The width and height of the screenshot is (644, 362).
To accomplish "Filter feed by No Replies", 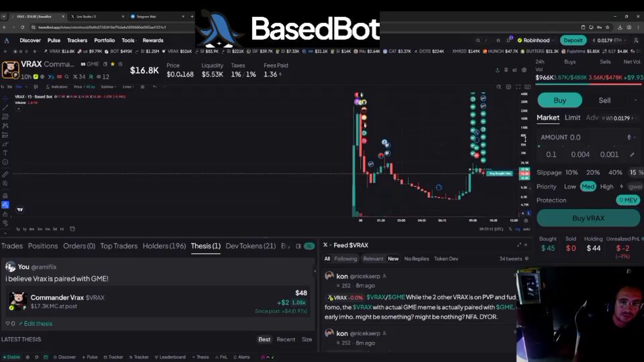I will 417,259.
